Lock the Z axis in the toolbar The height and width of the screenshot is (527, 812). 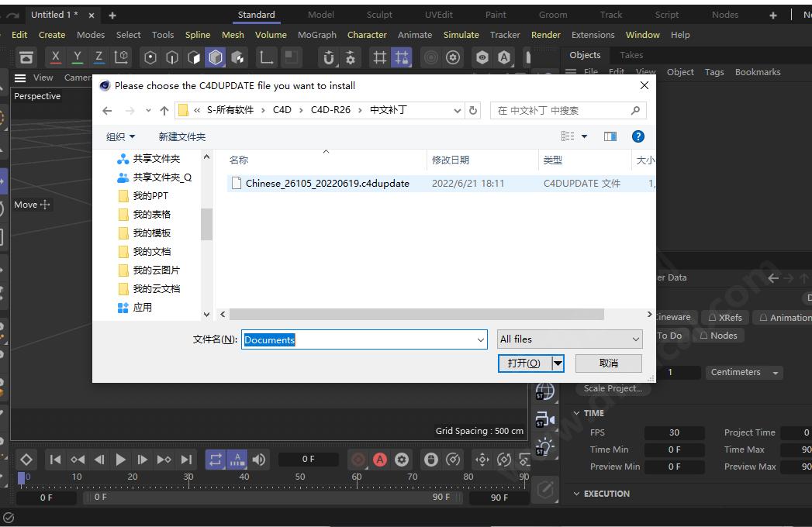coord(99,57)
